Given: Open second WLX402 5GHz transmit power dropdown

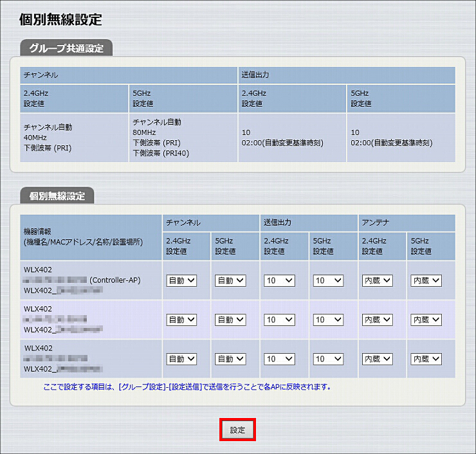Looking at the screenshot, I should tap(328, 320).
